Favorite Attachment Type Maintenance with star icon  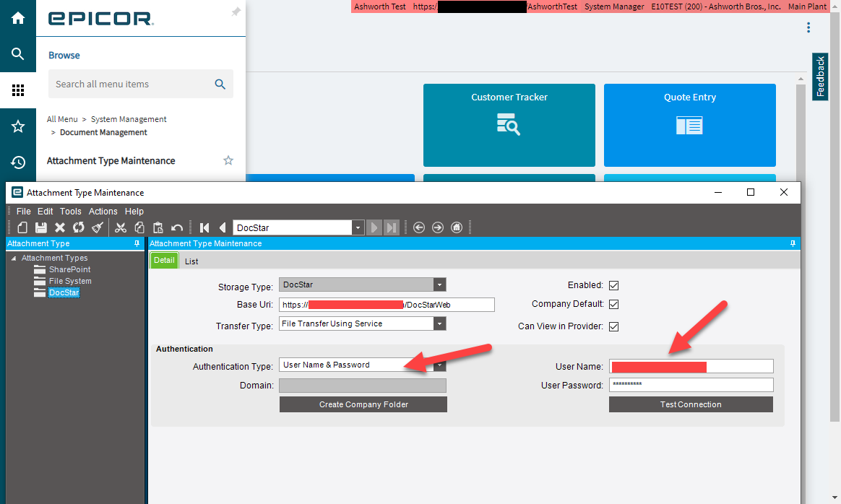[x=228, y=160]
